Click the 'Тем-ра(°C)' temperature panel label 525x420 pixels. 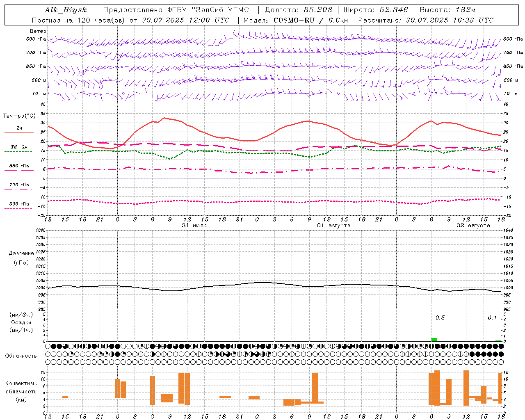19,116
